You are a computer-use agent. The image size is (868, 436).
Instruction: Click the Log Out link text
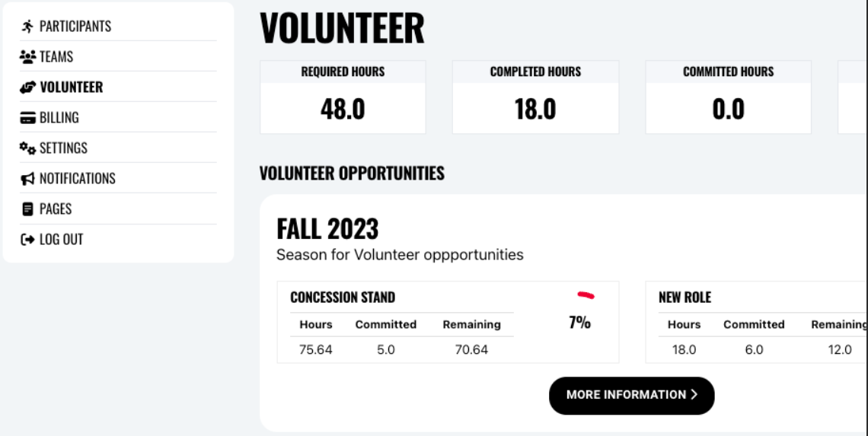62,239
